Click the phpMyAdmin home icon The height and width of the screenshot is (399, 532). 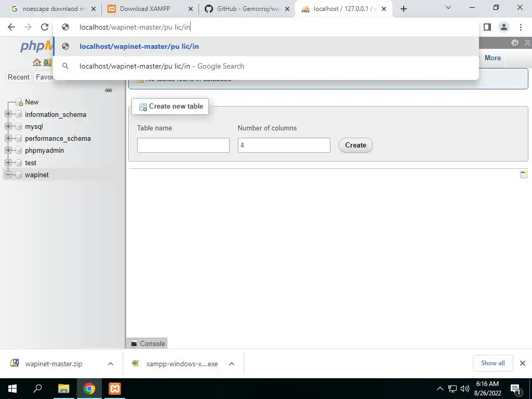(37, 62)
